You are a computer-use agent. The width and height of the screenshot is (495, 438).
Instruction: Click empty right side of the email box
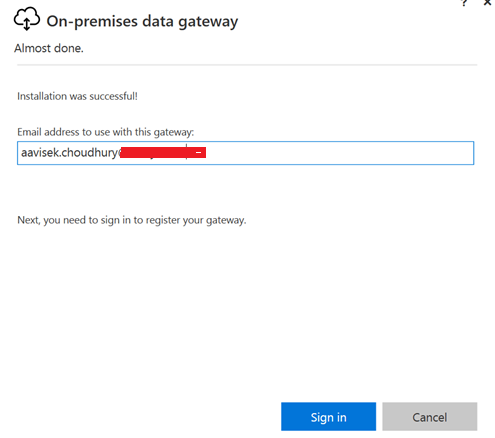[x=338, y=153]
